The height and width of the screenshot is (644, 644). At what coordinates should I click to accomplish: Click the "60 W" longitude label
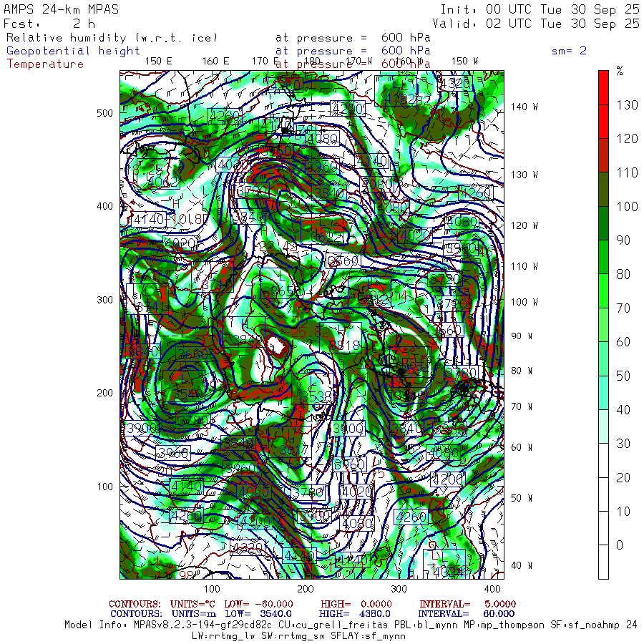[522, 447]
